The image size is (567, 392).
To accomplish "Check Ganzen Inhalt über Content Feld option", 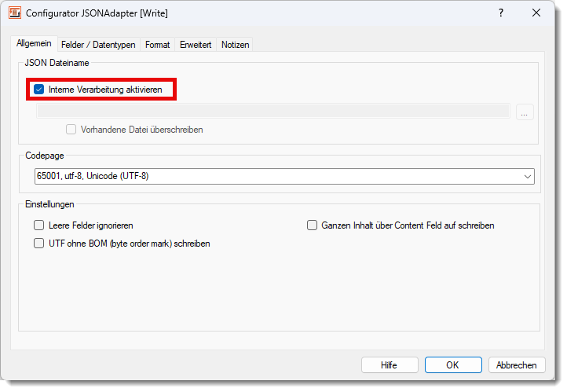I will pyautogui.click(x=312, y=225).
